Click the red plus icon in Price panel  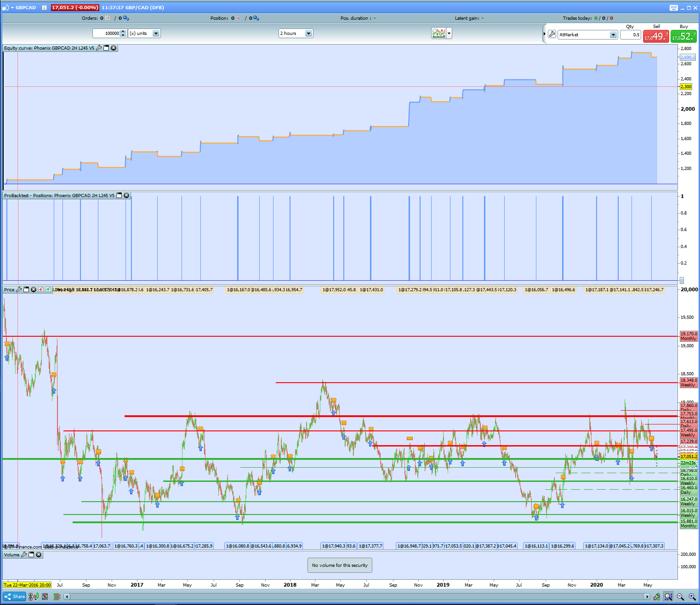(x=41, y=289)
